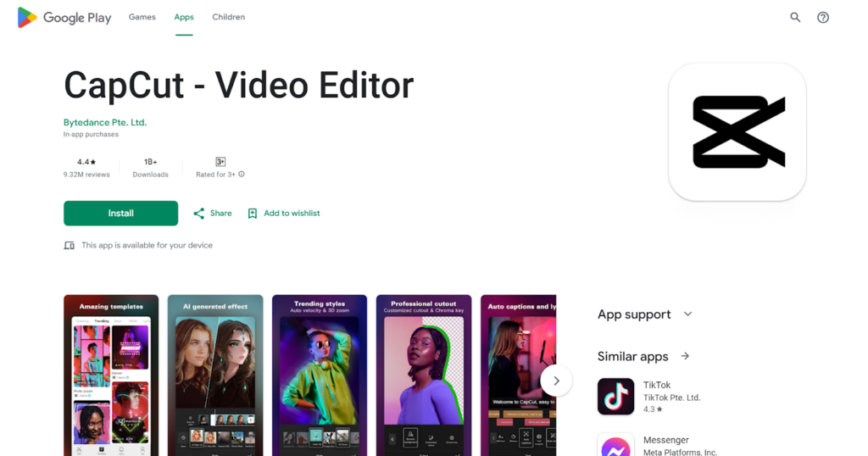Open the Google Play home logo
Image resolution: width=868 pixels, height=456 pixels.
(x=64, y=18)
